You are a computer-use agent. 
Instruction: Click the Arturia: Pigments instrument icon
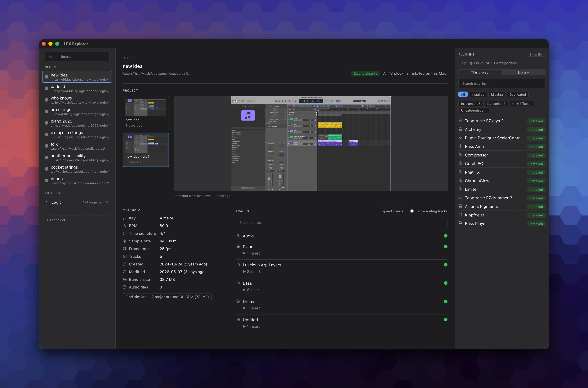(x=460, y=206)
